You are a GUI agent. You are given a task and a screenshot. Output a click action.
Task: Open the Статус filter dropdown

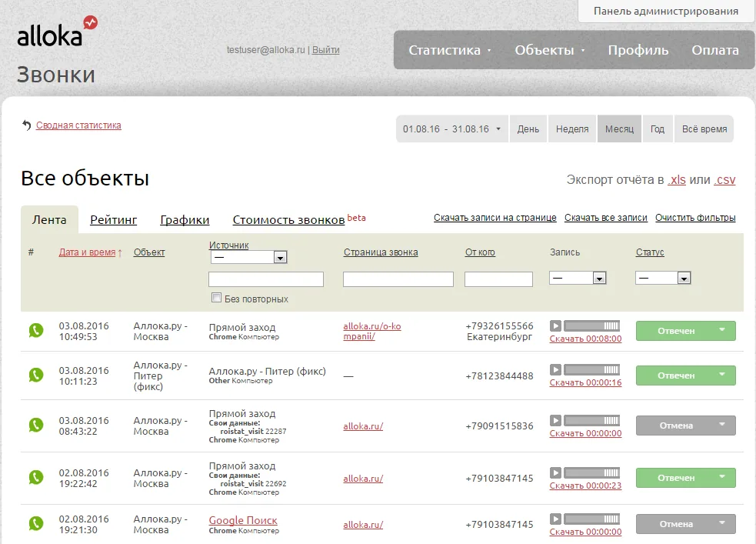click(663, 278)
